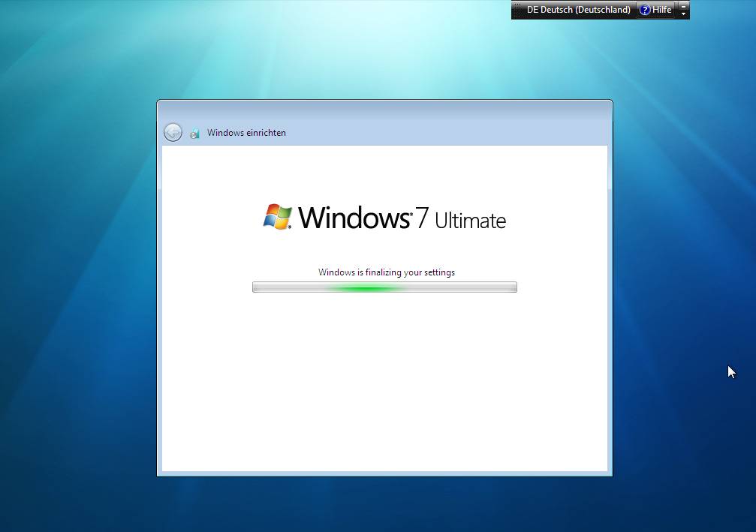The height and width of the screenshot is (532, 756).
Task: Minimize the language bar with the dash button
Action: [683, 6]
